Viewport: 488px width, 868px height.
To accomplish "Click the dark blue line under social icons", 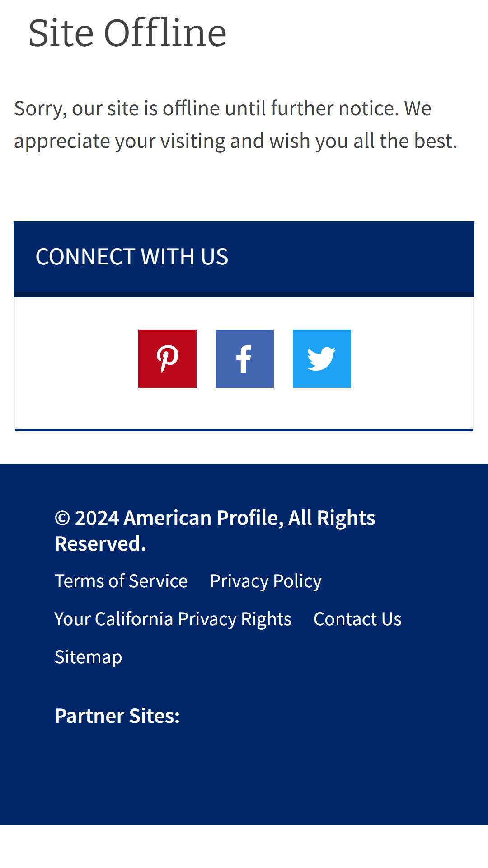I will pyautogui.click(x=244, y=429).
